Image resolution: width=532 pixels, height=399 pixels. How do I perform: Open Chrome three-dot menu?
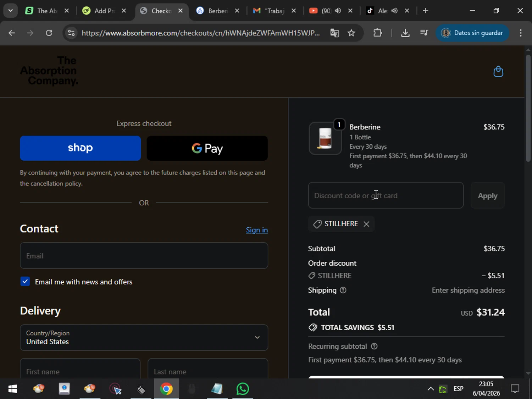(x=521, y=33)
